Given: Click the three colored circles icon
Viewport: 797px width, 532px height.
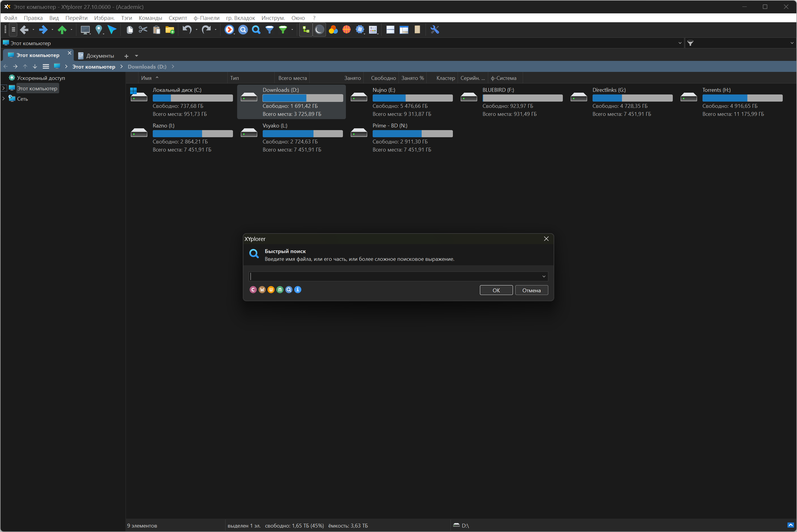Looking at the screenshot, I should click(x=333, y=30).
